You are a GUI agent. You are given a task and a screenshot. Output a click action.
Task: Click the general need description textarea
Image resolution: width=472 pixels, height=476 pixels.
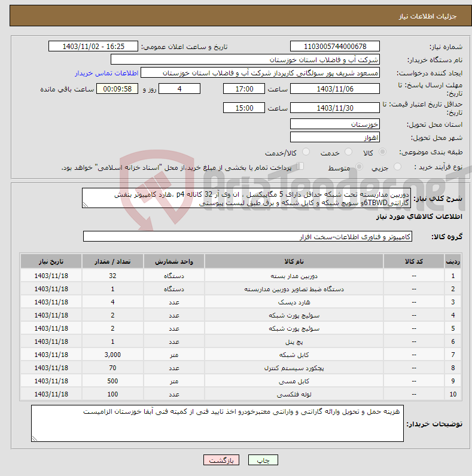[x=246, y=198]
